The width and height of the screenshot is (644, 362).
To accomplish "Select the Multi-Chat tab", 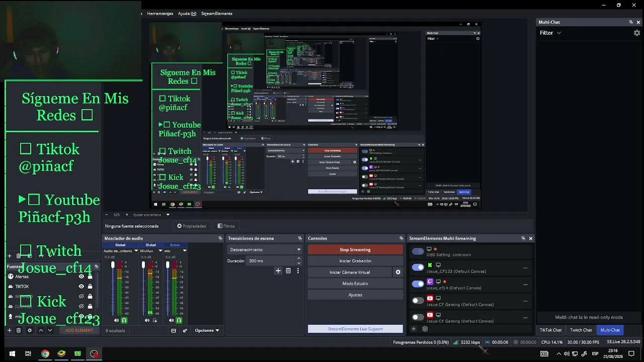I will click(x=610, y=330).
